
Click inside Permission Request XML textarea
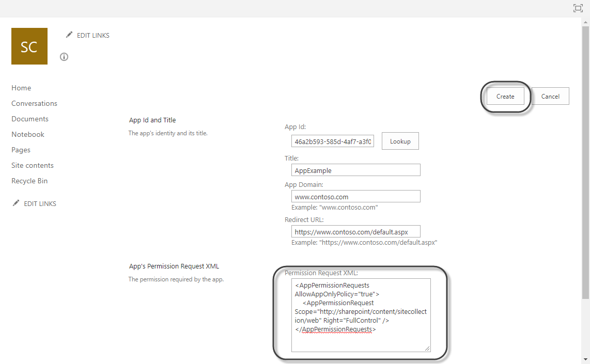[x=361, y=315]
